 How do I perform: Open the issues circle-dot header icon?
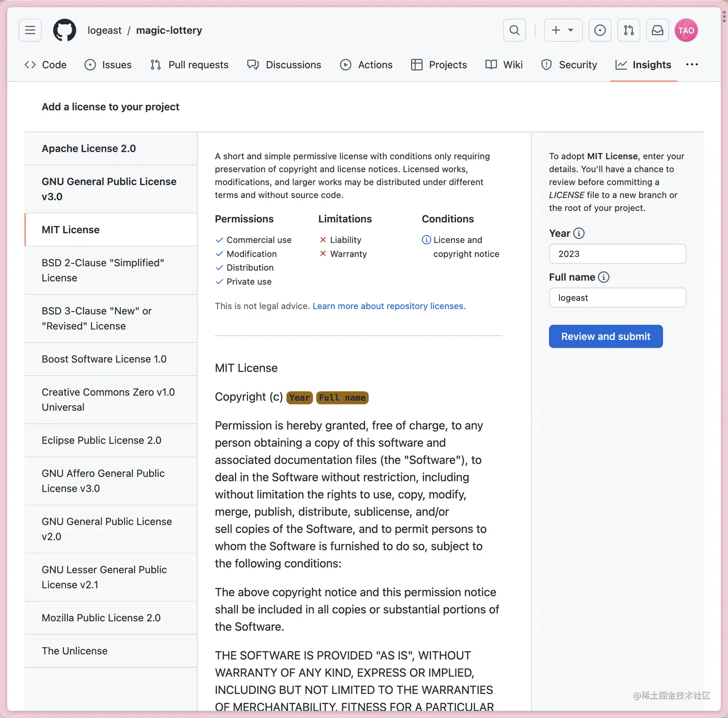click(x=600, y=30)
